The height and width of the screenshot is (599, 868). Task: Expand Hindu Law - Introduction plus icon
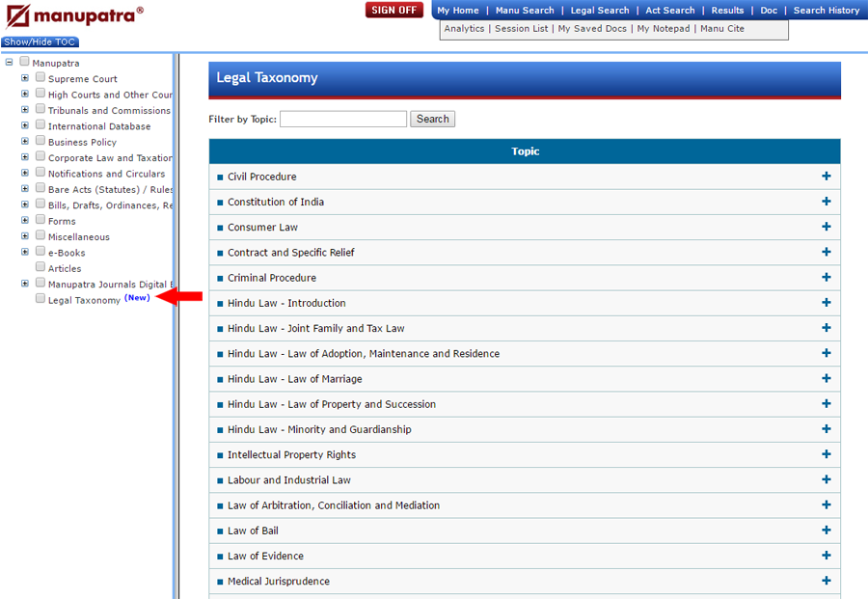click(x=826, y=303)
